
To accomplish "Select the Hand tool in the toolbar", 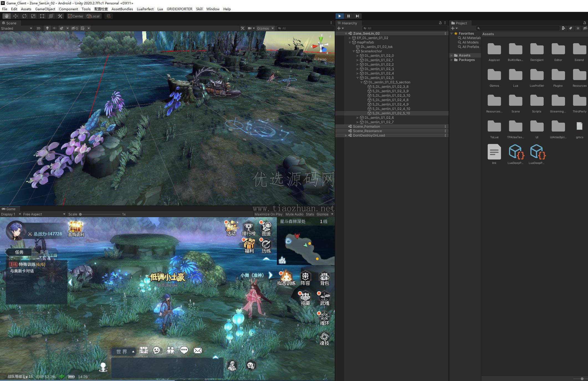I will coord(7,16).
